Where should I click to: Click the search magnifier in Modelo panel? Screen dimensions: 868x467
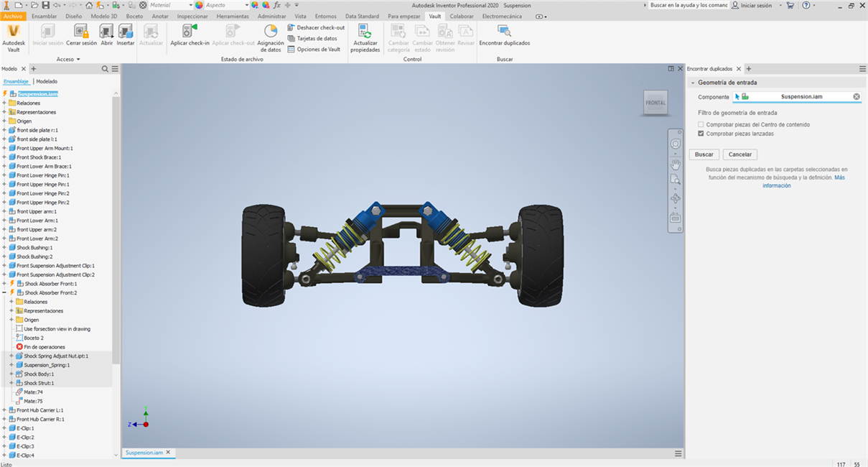[105, 69]
